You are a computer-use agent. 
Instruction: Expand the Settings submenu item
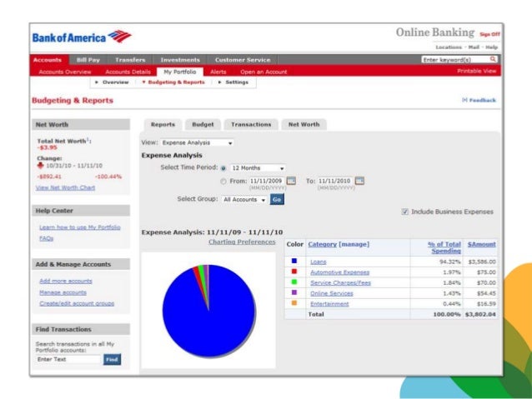click(x=233, y=82)
